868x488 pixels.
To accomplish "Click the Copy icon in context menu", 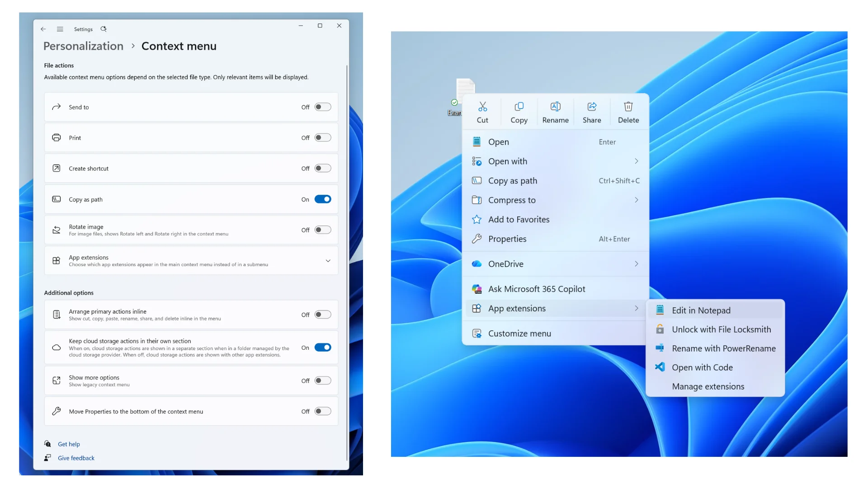I will (x=519, y=107).
